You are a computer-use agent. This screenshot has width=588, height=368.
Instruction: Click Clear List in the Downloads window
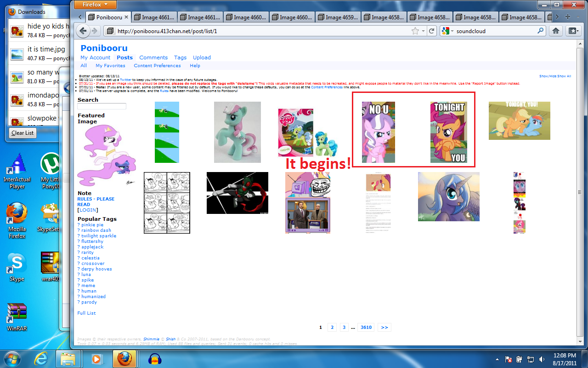point(23,133)
